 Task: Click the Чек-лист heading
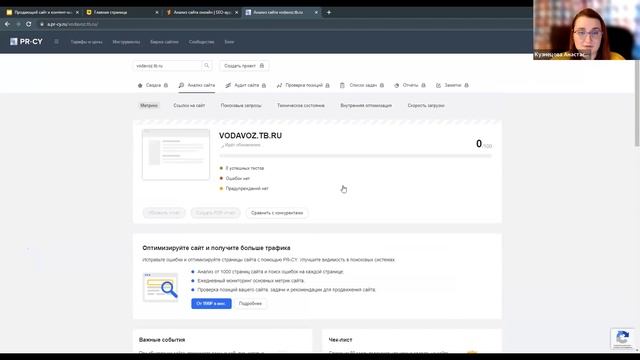pyautogui.click(x=340, y=340)
